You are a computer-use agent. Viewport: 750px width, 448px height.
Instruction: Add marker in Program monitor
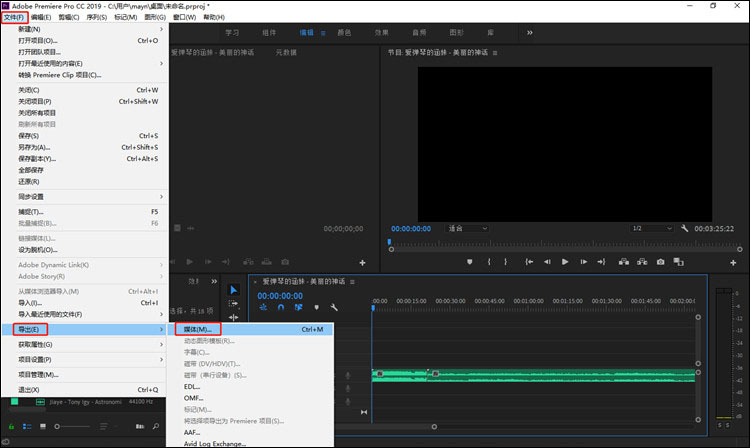[x=470, y=262]
